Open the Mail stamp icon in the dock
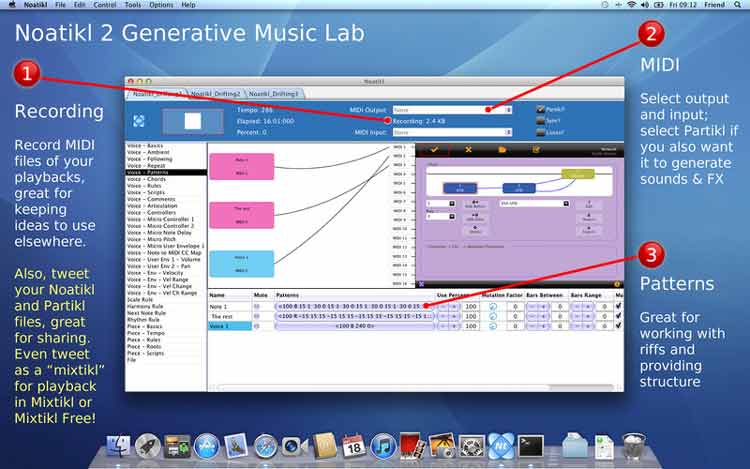 coord(236,447)
